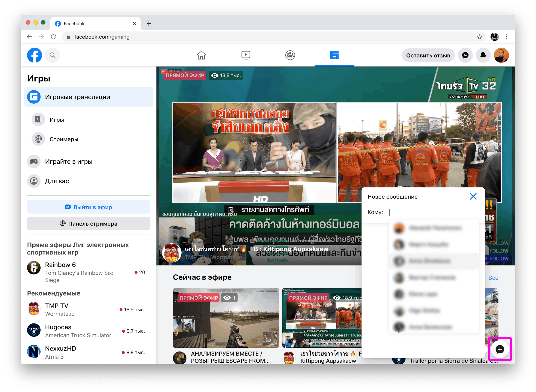The width and height of the screenshot is (536, 392).
Task: Open the Панель стримера button
Action: [x=89, y=224]
